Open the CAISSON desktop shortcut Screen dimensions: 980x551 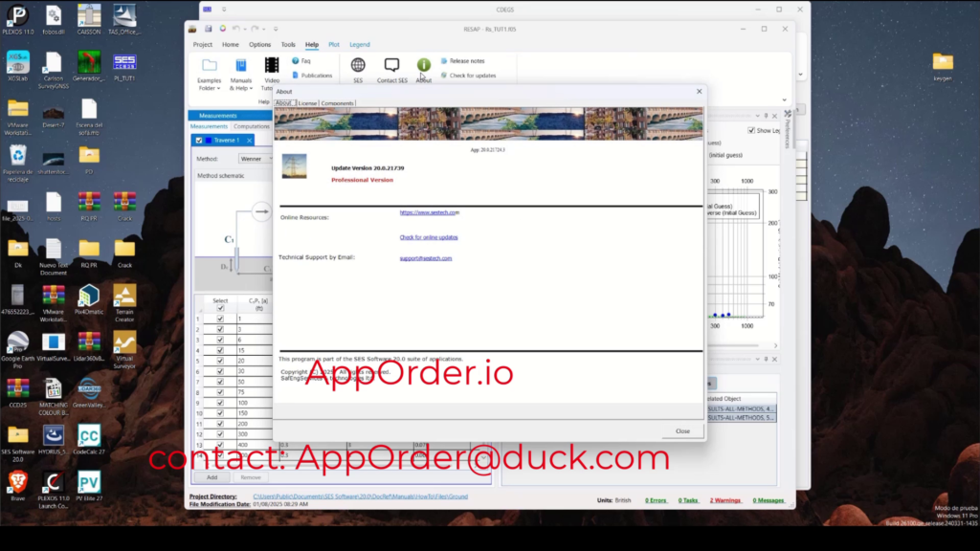coord(89,19)
